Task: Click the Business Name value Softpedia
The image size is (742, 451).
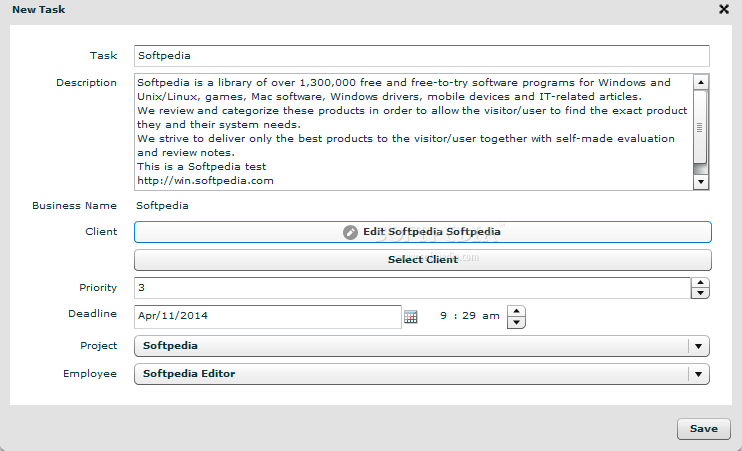Action: pos(162,206)
